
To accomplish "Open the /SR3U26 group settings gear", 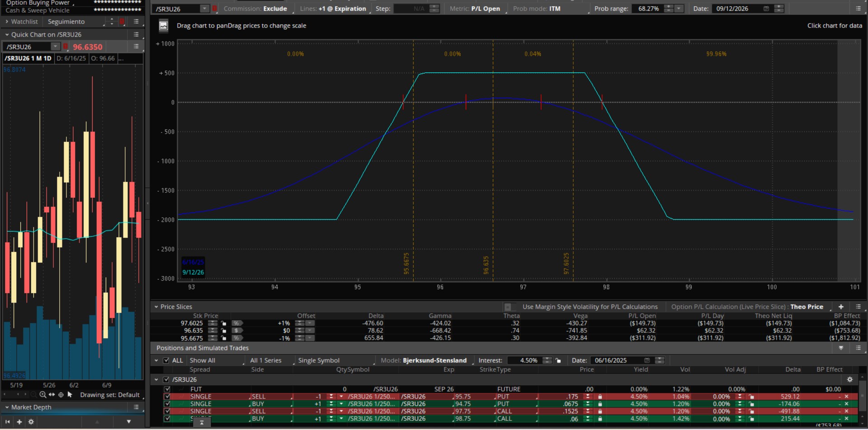I will tap(849, 380).
